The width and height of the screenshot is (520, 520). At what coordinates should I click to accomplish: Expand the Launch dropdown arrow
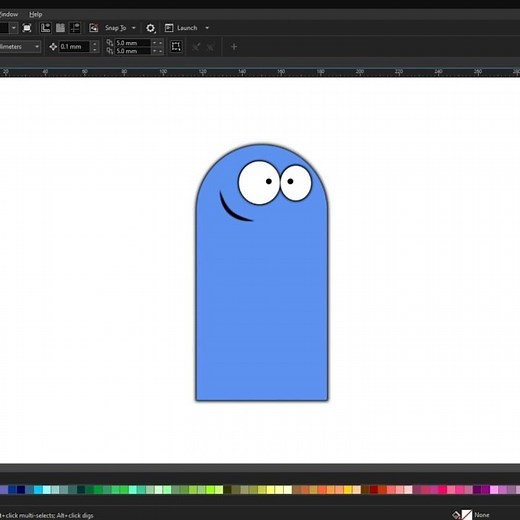coord(207,28)
